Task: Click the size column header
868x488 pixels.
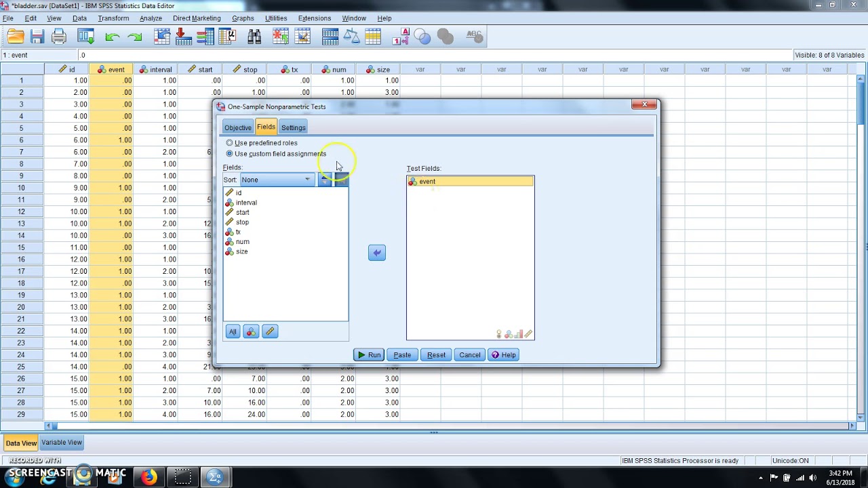Action: [x=378, y=69]
